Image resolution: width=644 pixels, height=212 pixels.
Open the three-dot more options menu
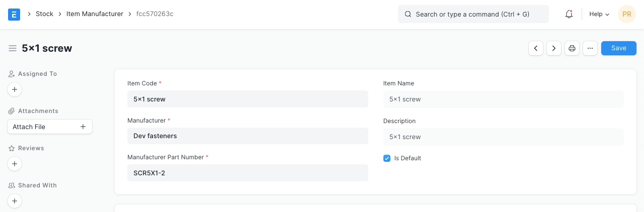point(590,48)
